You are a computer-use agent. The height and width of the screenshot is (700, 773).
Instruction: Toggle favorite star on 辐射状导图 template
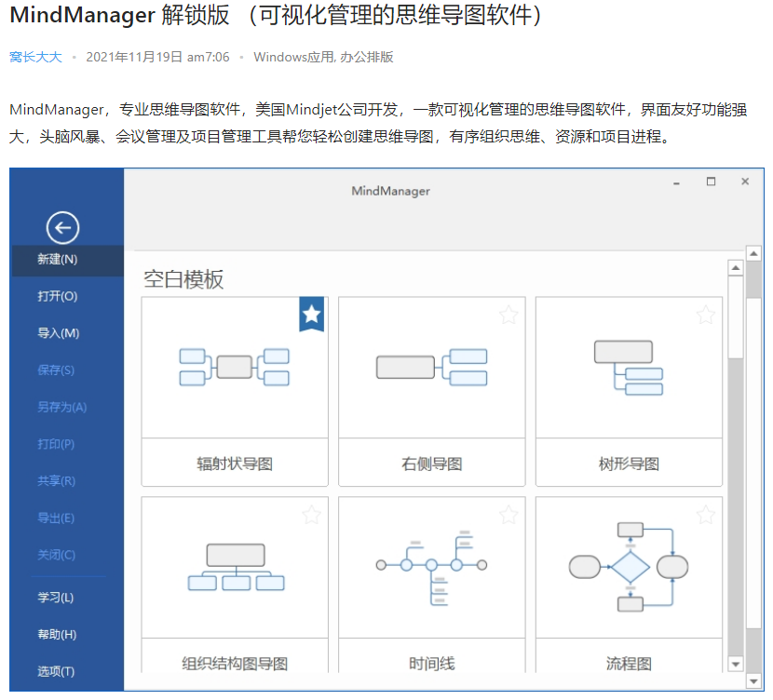(x=312, y=314)
